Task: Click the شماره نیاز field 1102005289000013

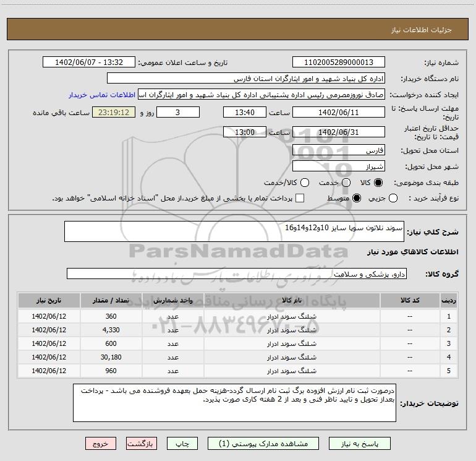Action: click(x=339, y=62)
